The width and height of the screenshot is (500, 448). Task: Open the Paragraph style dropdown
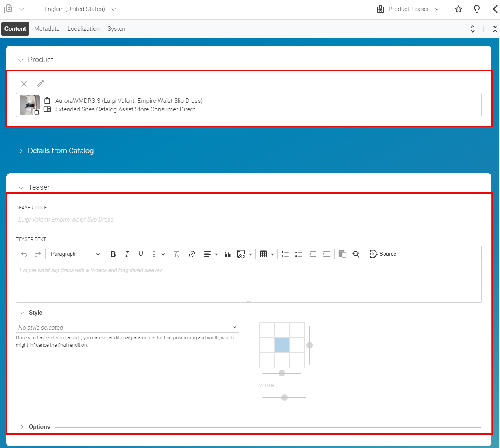tap(75, 254)
